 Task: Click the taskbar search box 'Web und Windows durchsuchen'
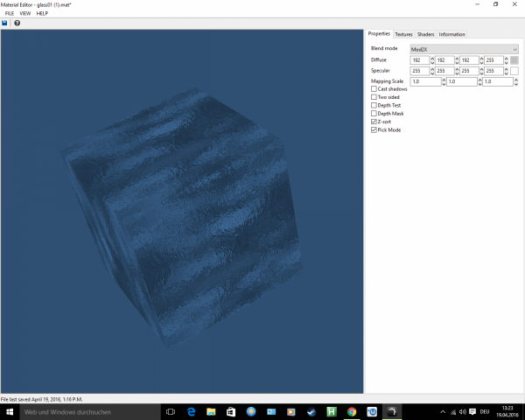tap(90, 412)
